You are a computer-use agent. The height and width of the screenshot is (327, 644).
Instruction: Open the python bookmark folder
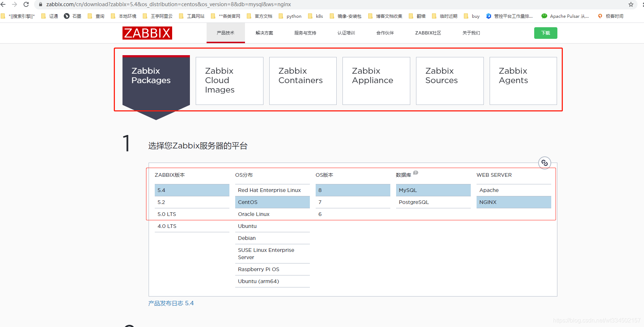290,16
